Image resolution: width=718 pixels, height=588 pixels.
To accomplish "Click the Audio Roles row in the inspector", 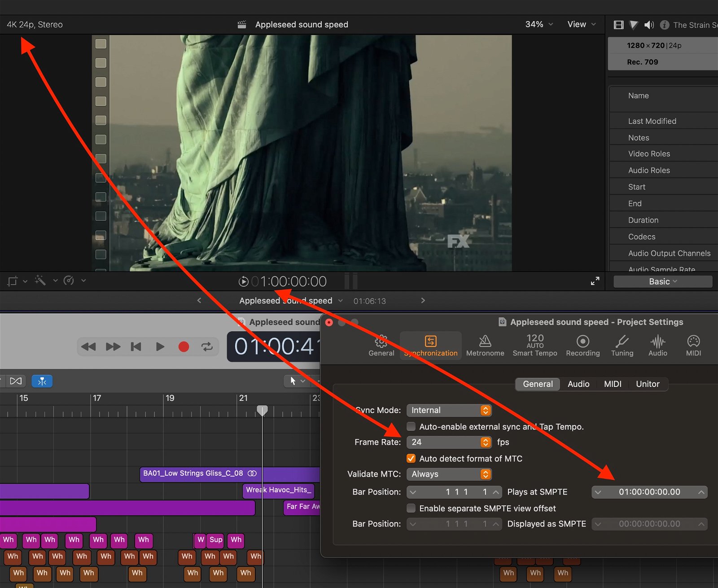I will point(664,171).
